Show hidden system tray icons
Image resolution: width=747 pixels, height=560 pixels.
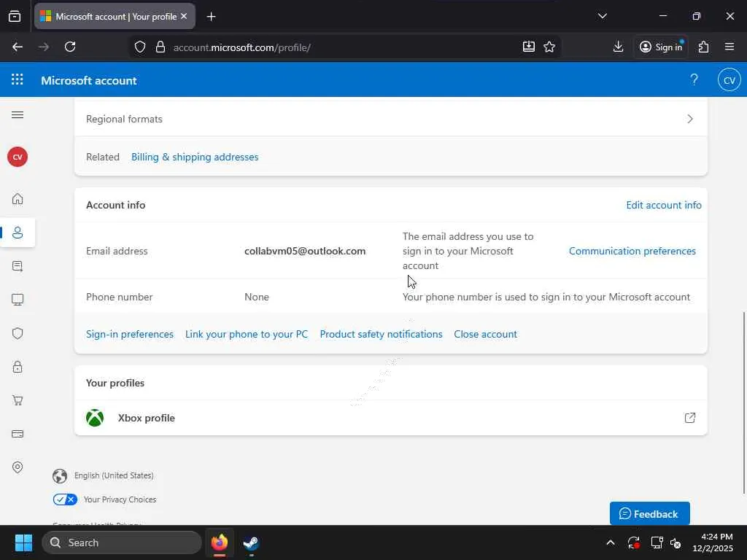(611, 542)
